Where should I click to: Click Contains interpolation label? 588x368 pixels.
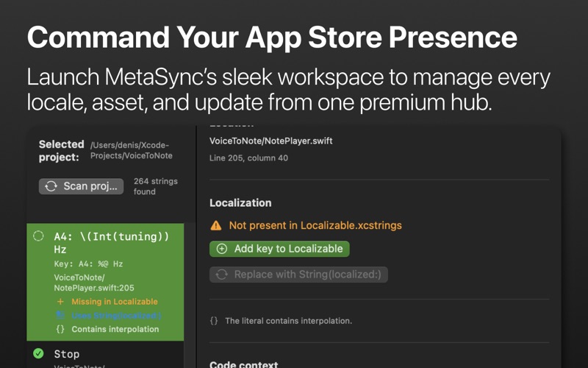tap(115, 329)
